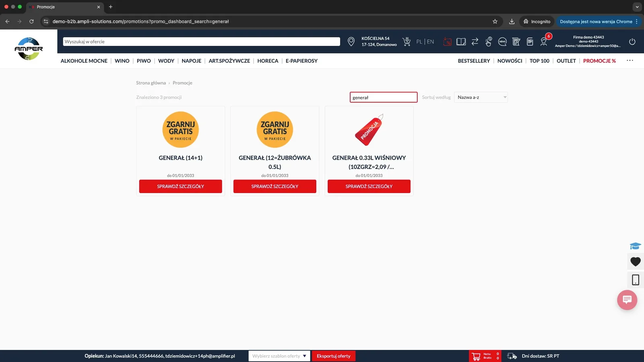The image size is (644, 362).
Task: Click the power logout icon
Action: (x=632, y=41)
